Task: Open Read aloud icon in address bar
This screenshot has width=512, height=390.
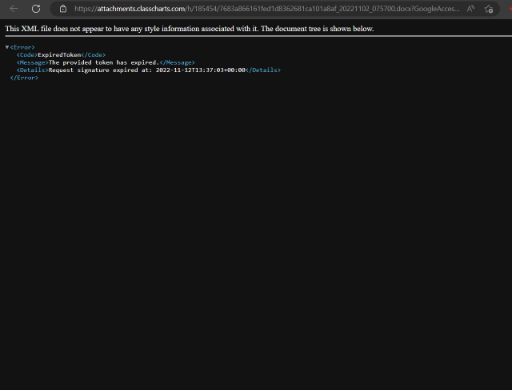Action: (x=470, y=9)
